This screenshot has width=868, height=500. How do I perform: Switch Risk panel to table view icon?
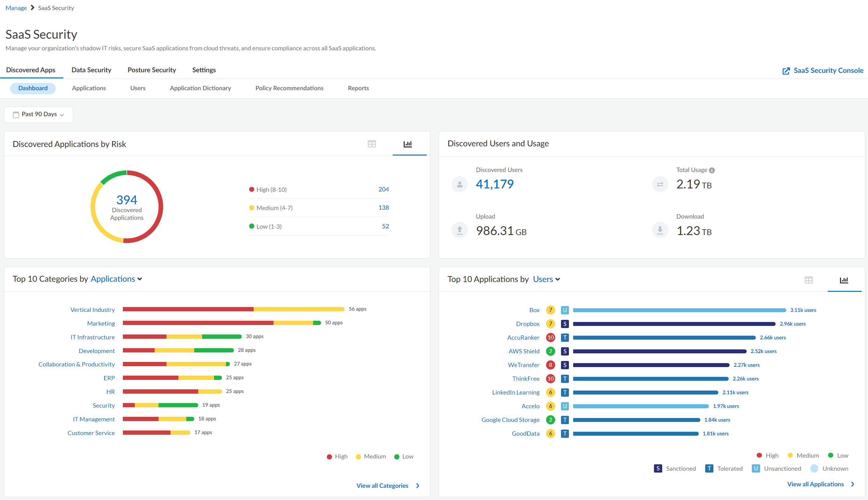(372, 144)
